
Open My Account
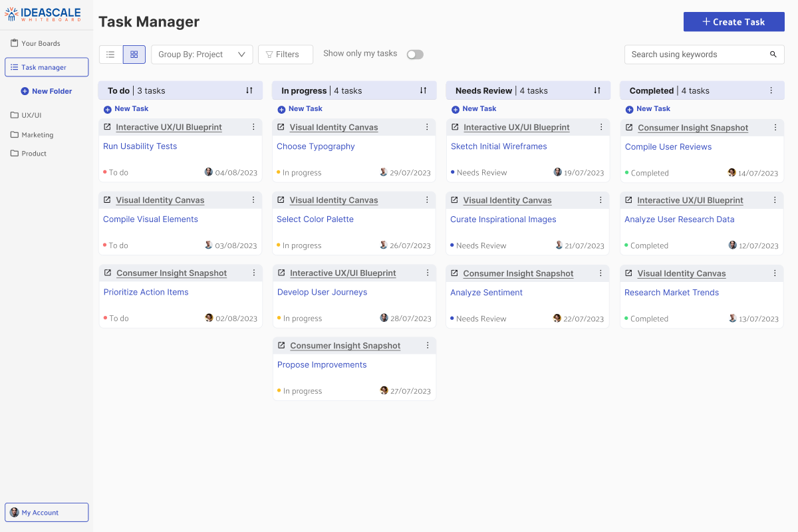tap(47, 513)
